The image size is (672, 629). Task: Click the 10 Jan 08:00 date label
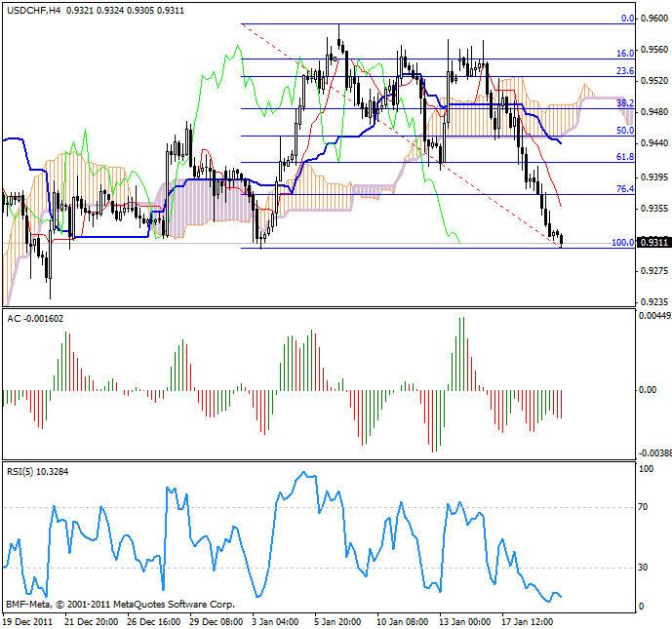pyautogui.click(x=403, y=622)
